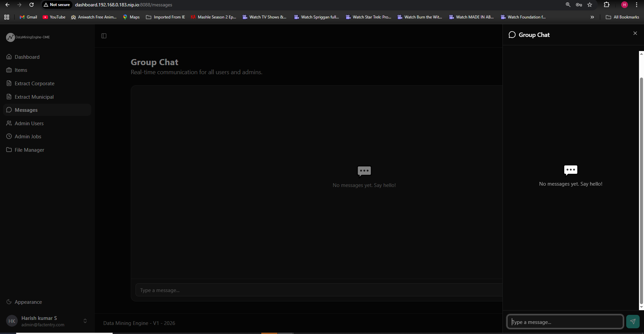644x334 pixels.
Task: Click the HK user avatar
Action: 12,321
